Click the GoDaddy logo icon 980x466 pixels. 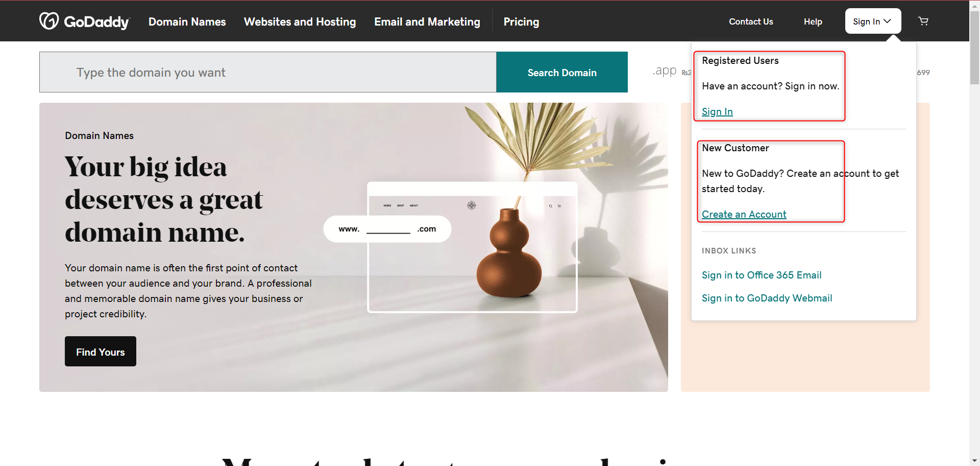[x=49, y=21]
